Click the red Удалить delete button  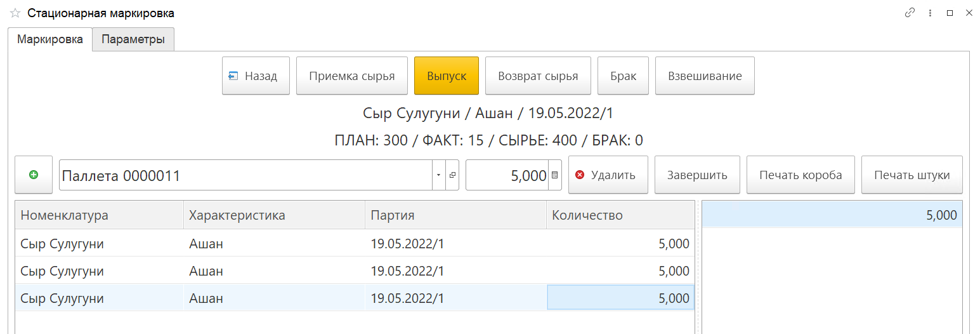(x=608, y=175)
